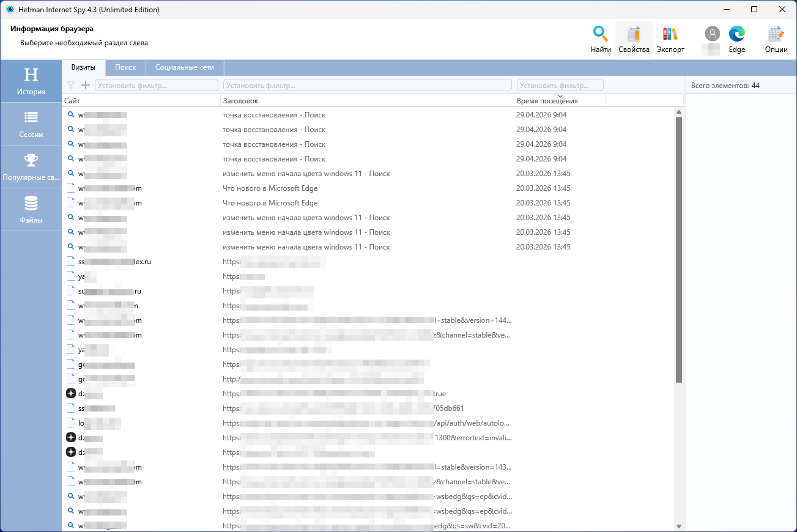Select the row with title ending true
The width and height of the screenshot is (797, 532).
click(x=368, y=394)
